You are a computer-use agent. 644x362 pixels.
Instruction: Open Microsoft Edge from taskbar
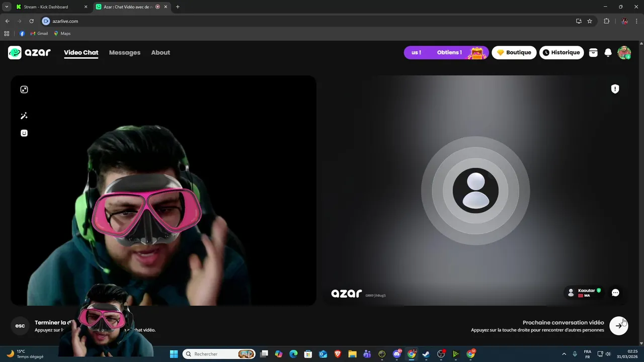[x=293, y=354]
